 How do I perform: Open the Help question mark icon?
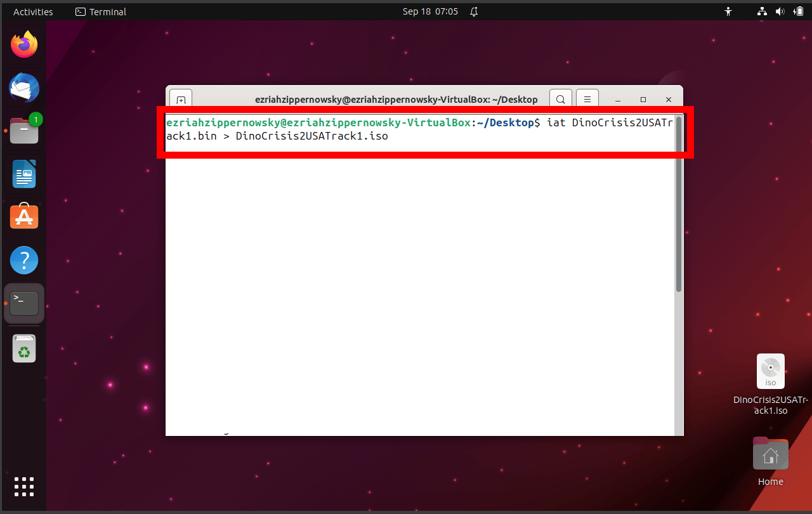[x=24, y=260]
